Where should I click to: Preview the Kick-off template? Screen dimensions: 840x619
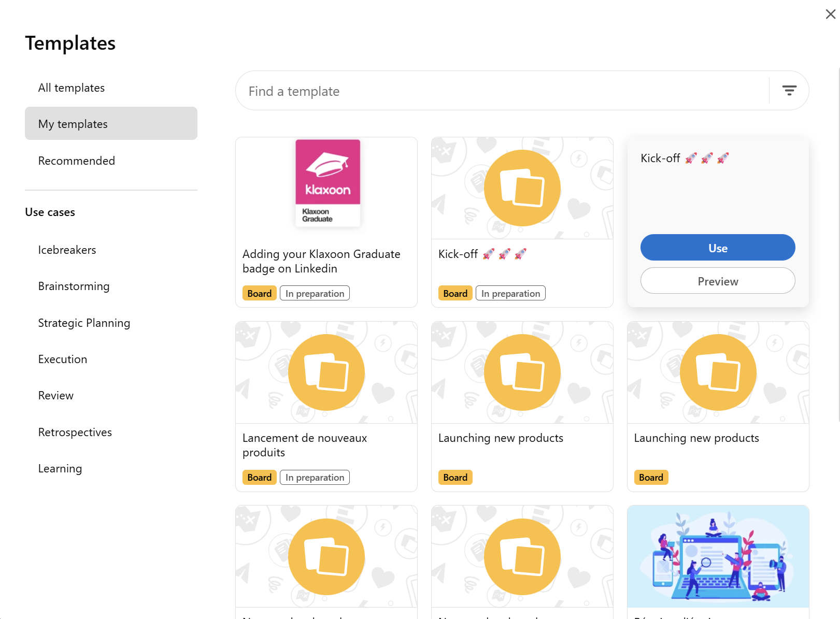[717, 281]
